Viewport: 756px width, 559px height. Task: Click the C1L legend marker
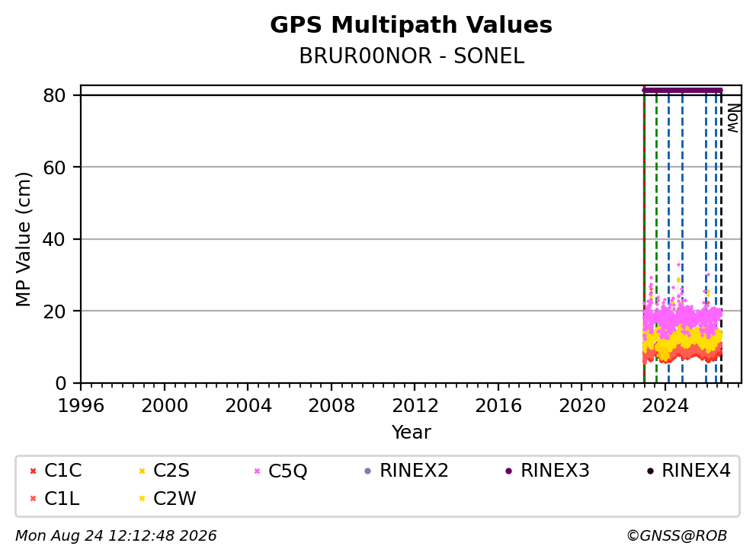33,499
